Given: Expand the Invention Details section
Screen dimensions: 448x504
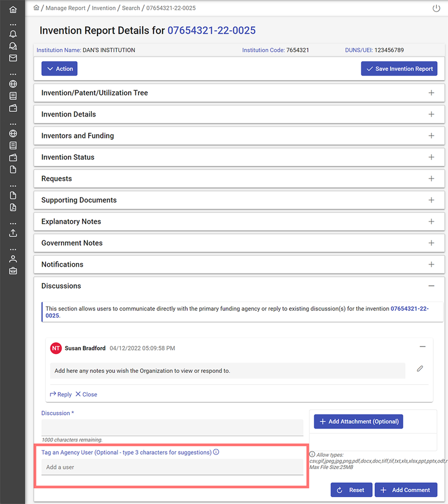Looking at the screenshot, I should (431, 114).
